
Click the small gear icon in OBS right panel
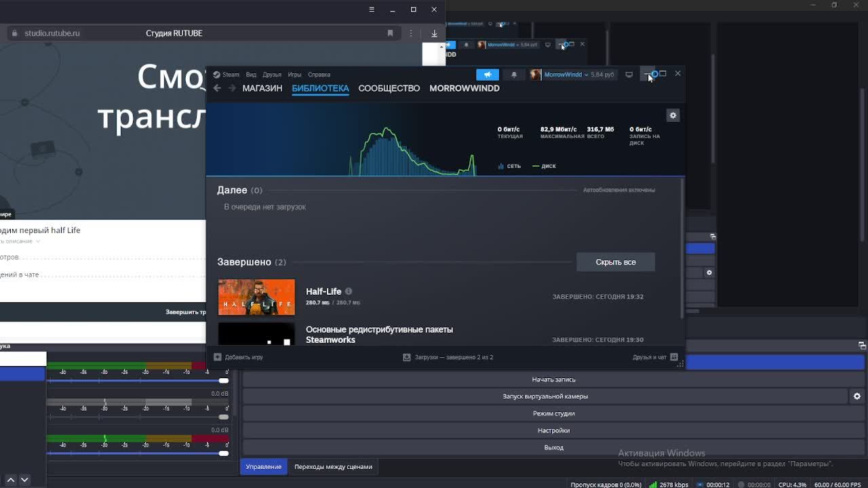tap(709, 272)
